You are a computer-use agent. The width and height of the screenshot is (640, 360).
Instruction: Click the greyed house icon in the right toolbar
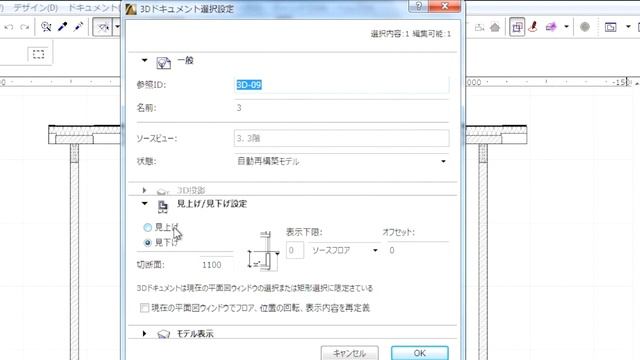(x=495, y=27)
